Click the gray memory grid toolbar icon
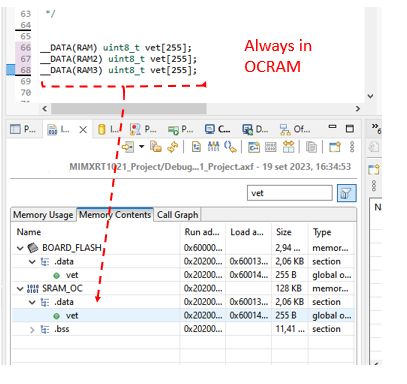 point(271,147)
